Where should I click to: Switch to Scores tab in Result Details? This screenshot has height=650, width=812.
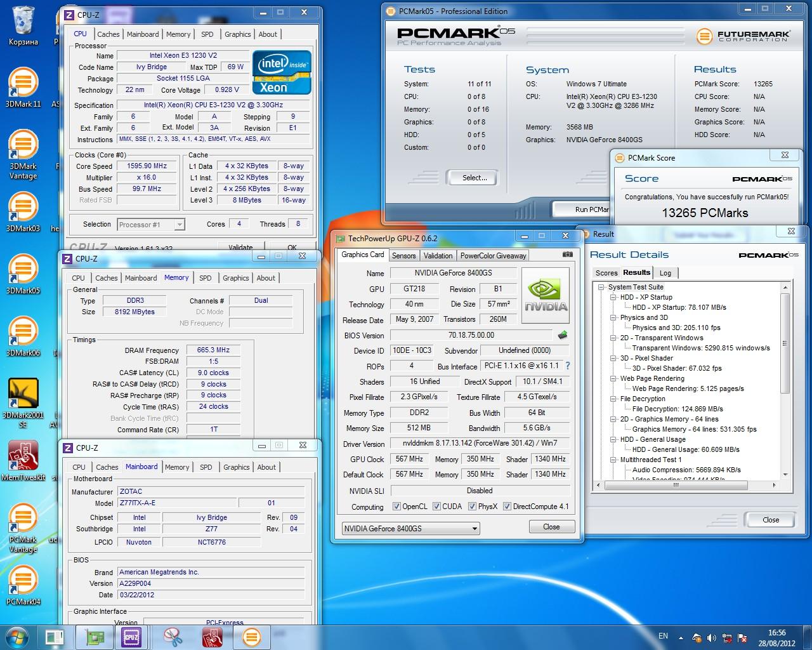point(606,273)
